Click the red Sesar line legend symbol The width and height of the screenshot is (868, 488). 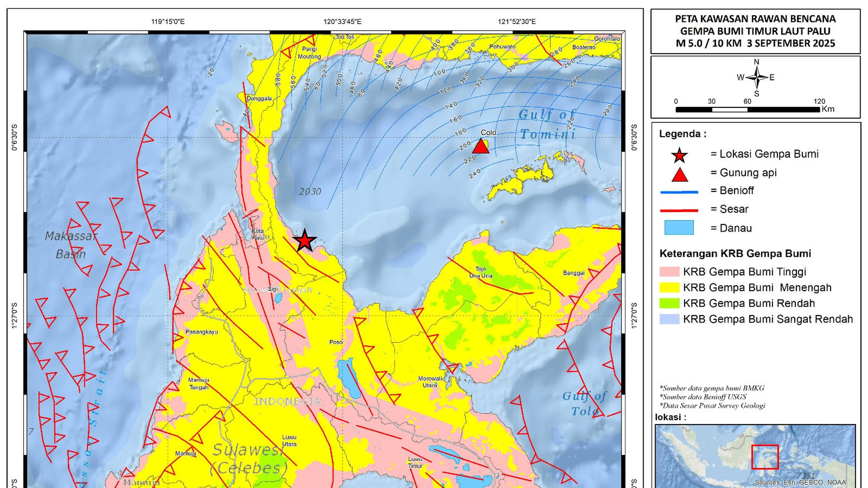(679, 210)
